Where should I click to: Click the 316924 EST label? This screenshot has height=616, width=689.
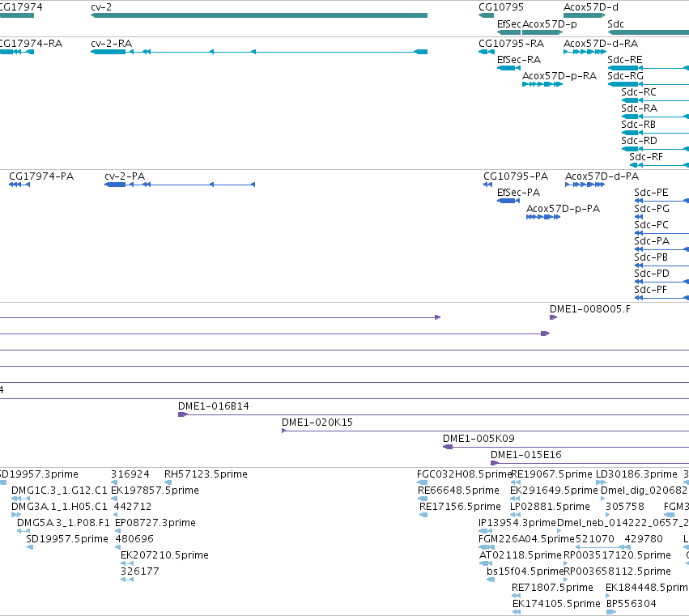point(130,474)
